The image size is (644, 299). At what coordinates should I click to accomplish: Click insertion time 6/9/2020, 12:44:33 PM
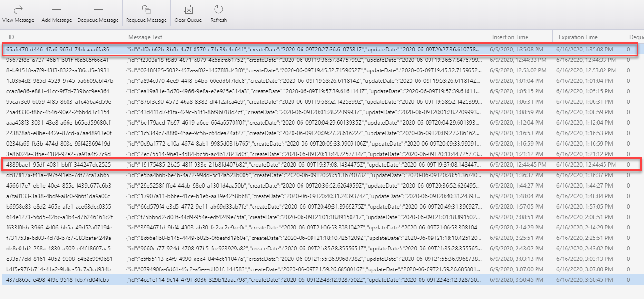(518, 60)
